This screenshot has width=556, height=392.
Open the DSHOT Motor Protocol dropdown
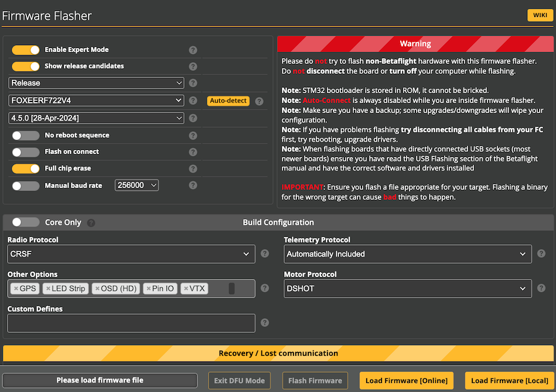[x=407, y=288]
